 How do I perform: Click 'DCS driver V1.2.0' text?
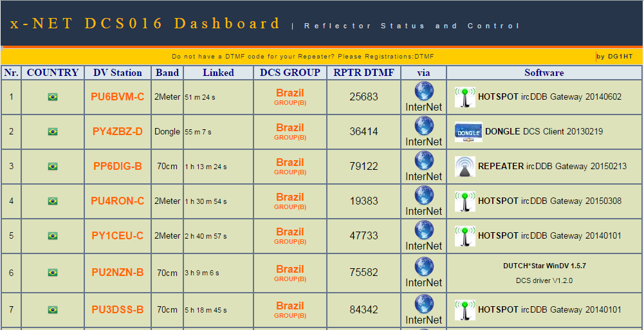pos(544,280)
